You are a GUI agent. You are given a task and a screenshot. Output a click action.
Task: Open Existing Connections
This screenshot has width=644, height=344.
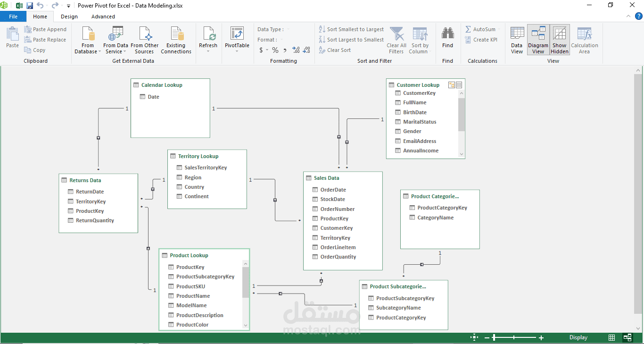176,40
